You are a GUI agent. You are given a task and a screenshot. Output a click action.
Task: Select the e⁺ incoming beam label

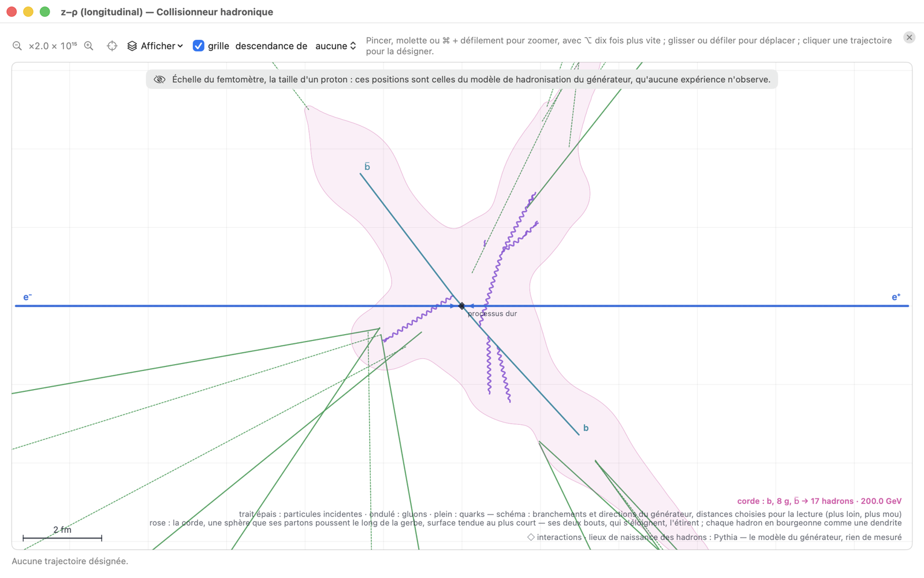(896, 297)
